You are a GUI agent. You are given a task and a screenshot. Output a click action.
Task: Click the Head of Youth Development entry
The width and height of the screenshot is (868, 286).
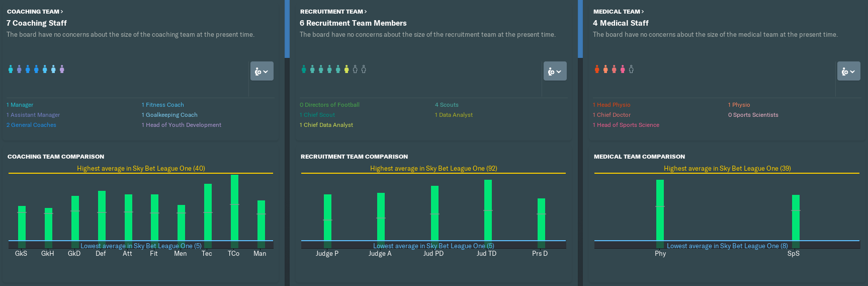(182, 125)
